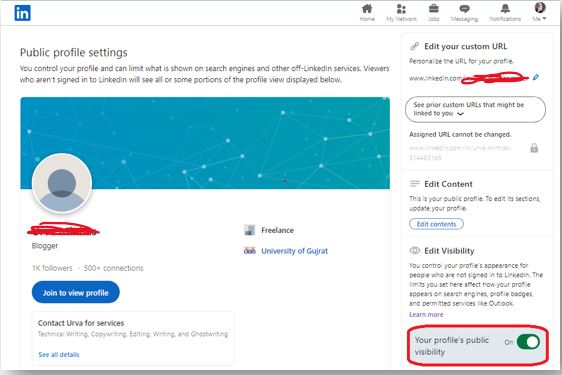Click Public profile settings heading
Screen dimensions: 562x375
73,52
